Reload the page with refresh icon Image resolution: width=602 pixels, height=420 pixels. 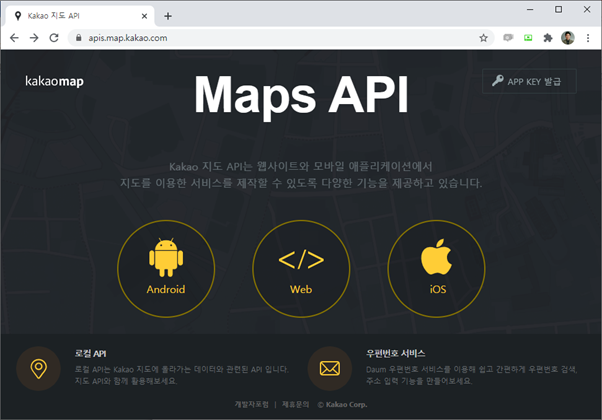(54, 38)
